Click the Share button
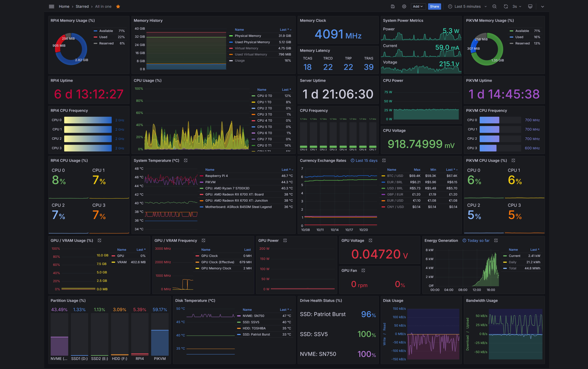This screenshot has height=369, width=588. click(x=434, y=7)
